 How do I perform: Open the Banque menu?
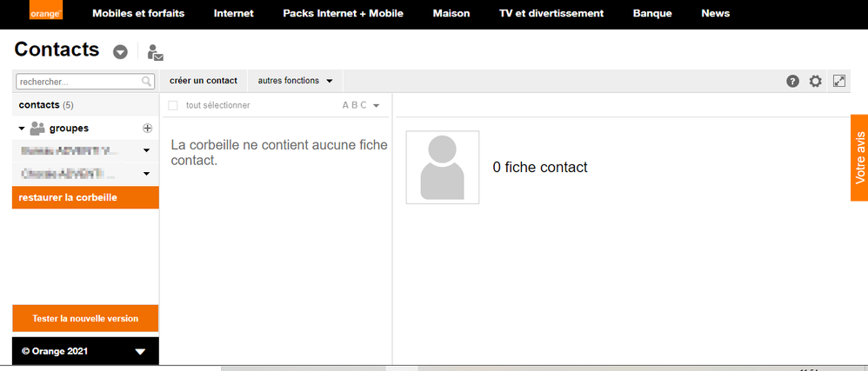point(652,13)
